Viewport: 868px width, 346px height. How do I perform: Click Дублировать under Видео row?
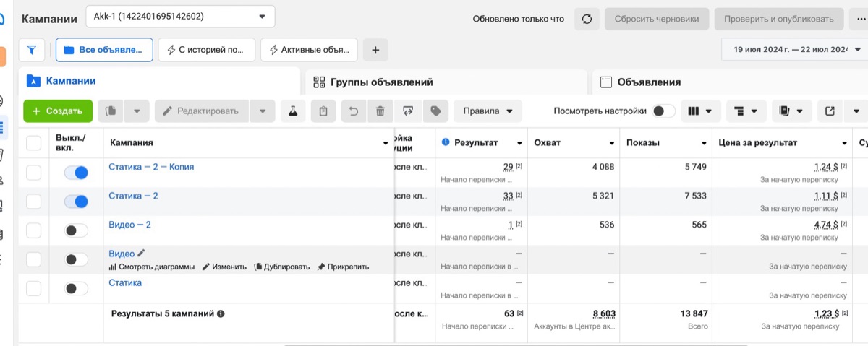281,267
